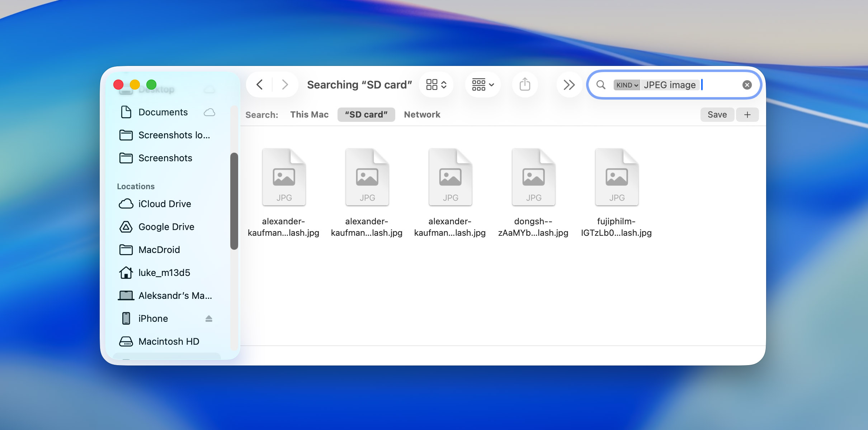Viewport: 868px width, 430px height.
Task: Clear the search field with the X
Action: click(747, 85)
